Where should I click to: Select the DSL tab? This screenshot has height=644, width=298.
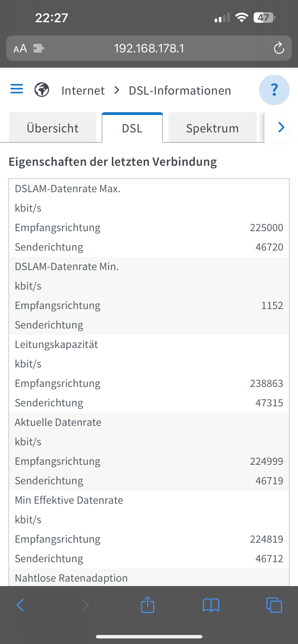(132, 128)
